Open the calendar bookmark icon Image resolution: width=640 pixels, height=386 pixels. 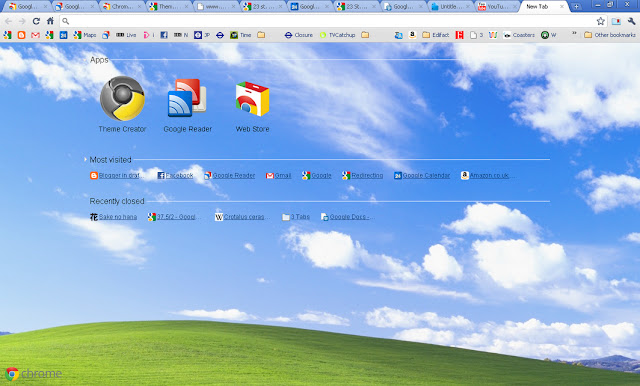[x=63, y=35]
